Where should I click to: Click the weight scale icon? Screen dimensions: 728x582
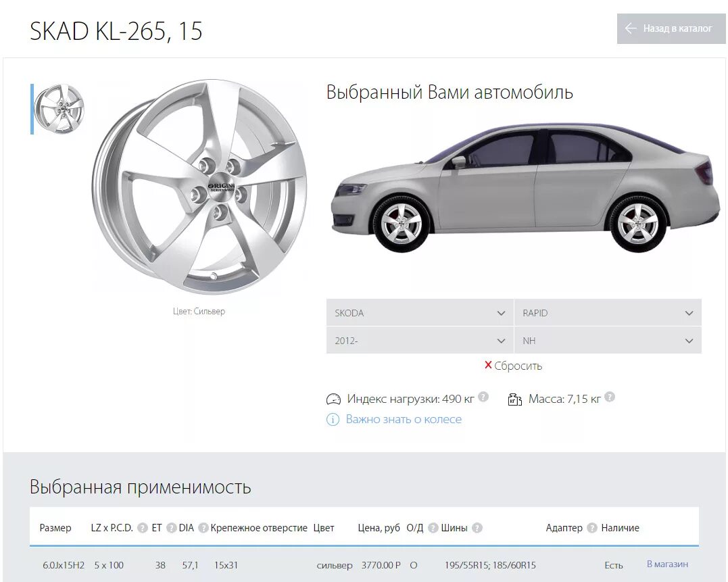click(x=514, y=399)
